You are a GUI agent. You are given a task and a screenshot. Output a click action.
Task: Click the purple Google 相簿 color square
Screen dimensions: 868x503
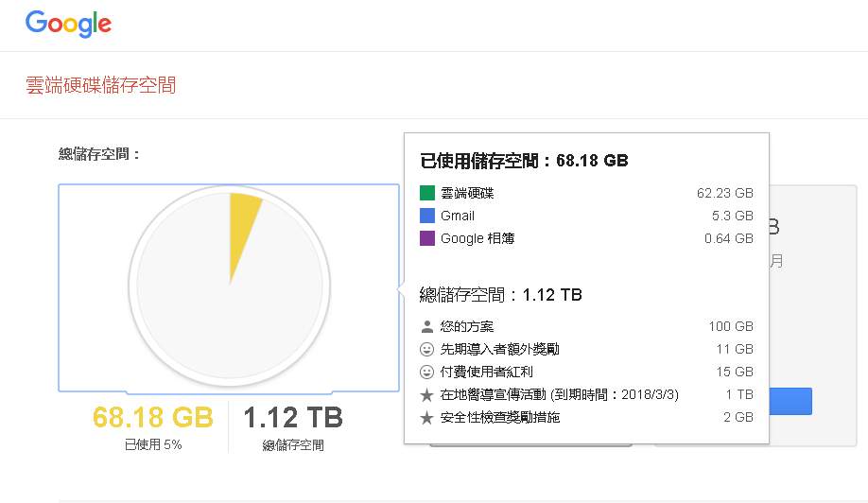pos(426,238)
